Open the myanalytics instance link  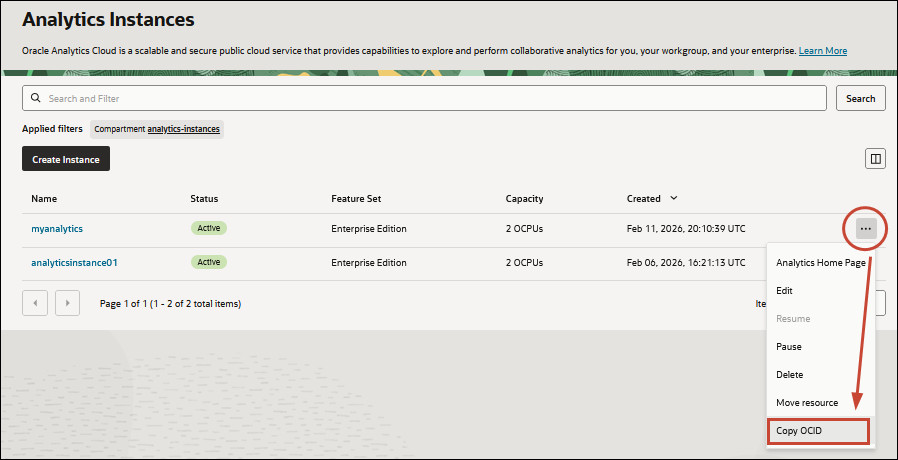pyautogui.click(x=57, y=229)
